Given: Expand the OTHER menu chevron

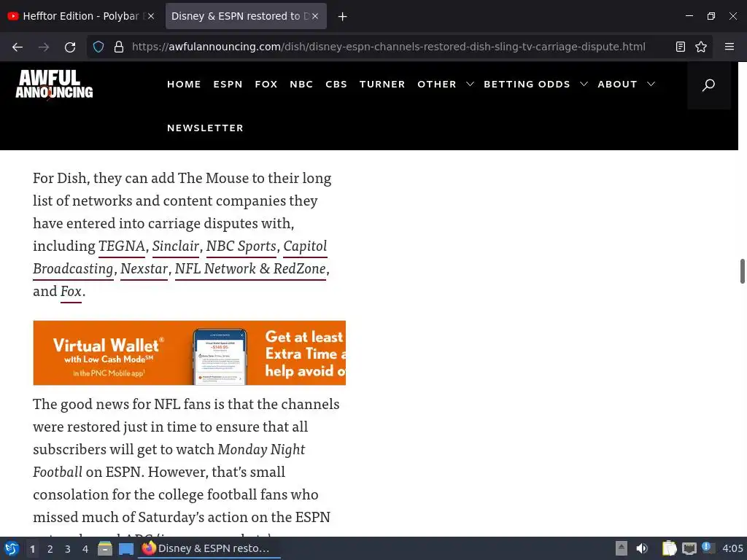Looking at the screenshot, I should tap(470, 85).
